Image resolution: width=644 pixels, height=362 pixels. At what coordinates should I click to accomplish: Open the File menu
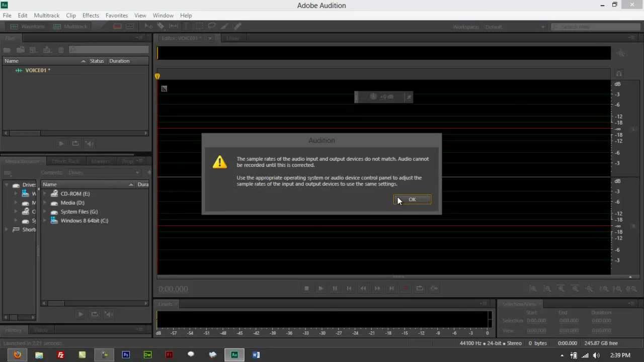click(x=7, y=16)
